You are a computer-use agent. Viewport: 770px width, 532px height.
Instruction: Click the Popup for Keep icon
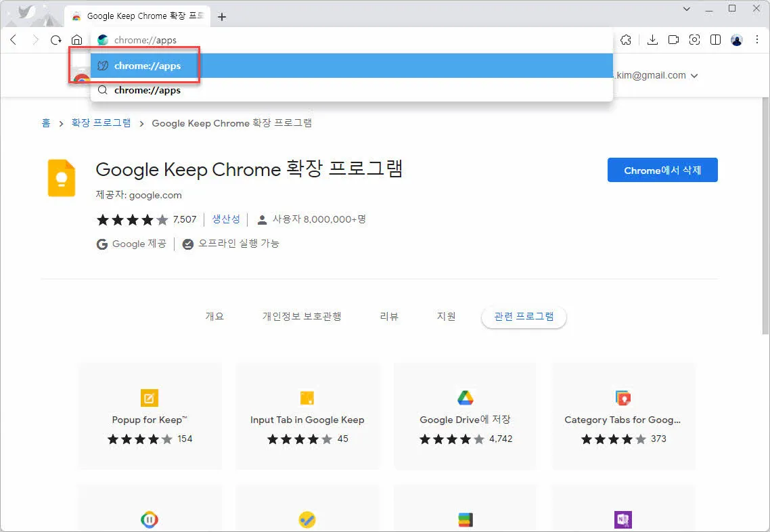click(150, 398)
